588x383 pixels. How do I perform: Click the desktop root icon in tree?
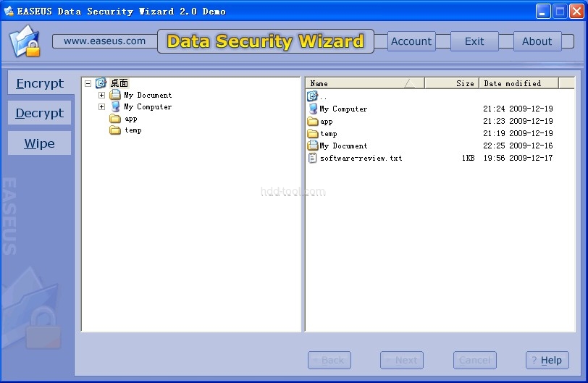[x=101, y=83]
